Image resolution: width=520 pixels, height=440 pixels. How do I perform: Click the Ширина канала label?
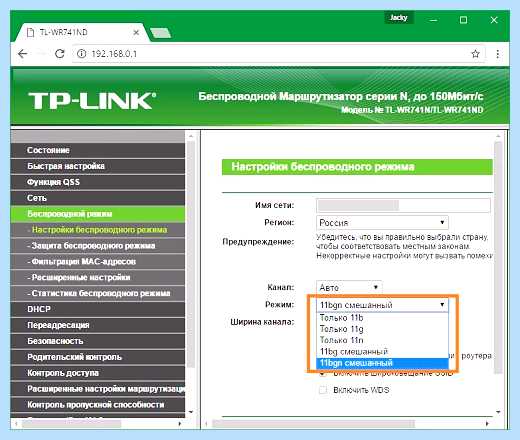pyautogui.click(x=262, y=322)
